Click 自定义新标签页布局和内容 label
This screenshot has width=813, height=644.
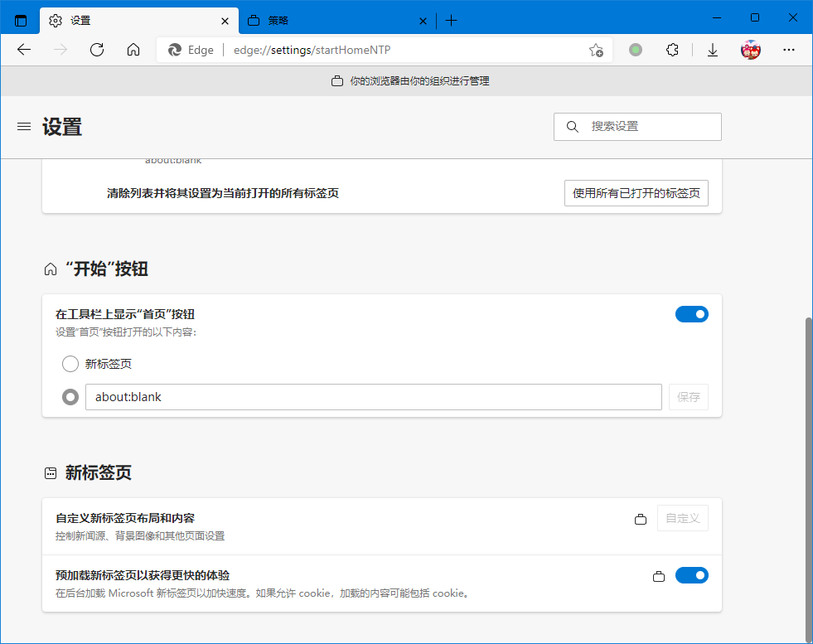point(125,518)
